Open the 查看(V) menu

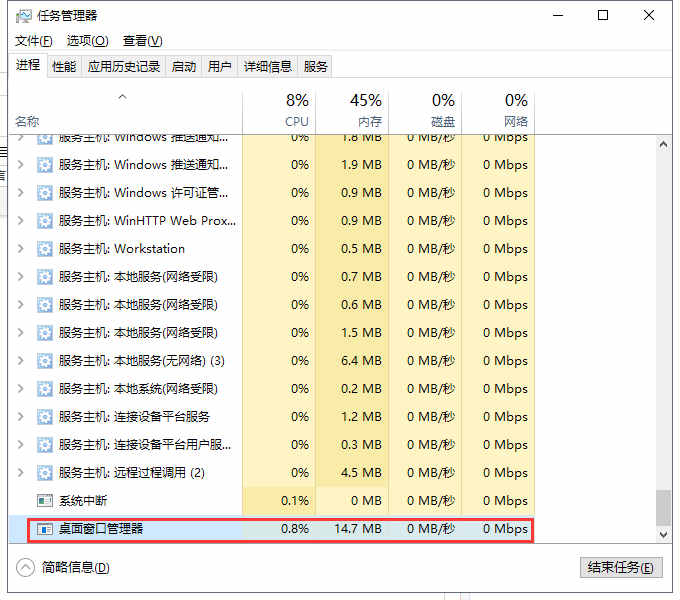pyautogui.click(x=143, y=41)
